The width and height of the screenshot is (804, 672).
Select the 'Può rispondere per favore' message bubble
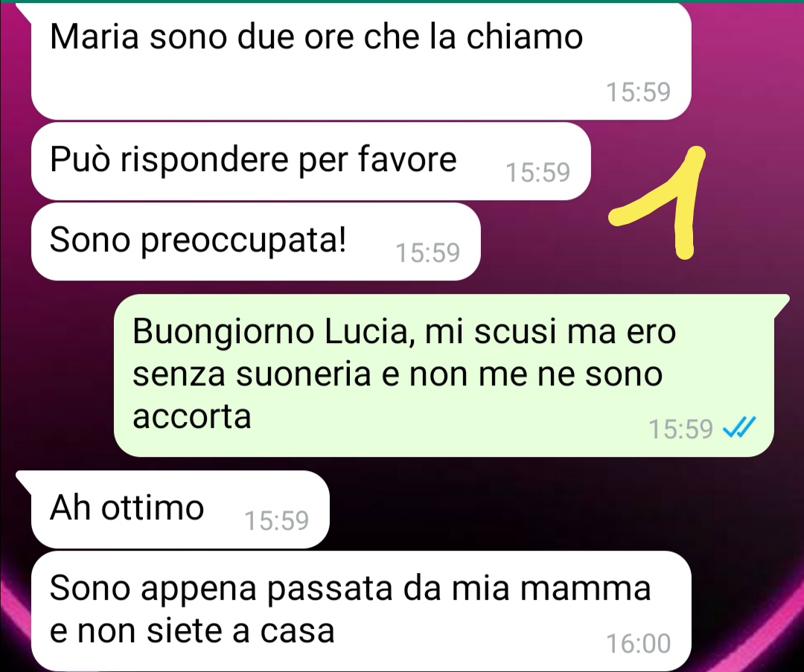pyautogui.click(x=310, y=161)
